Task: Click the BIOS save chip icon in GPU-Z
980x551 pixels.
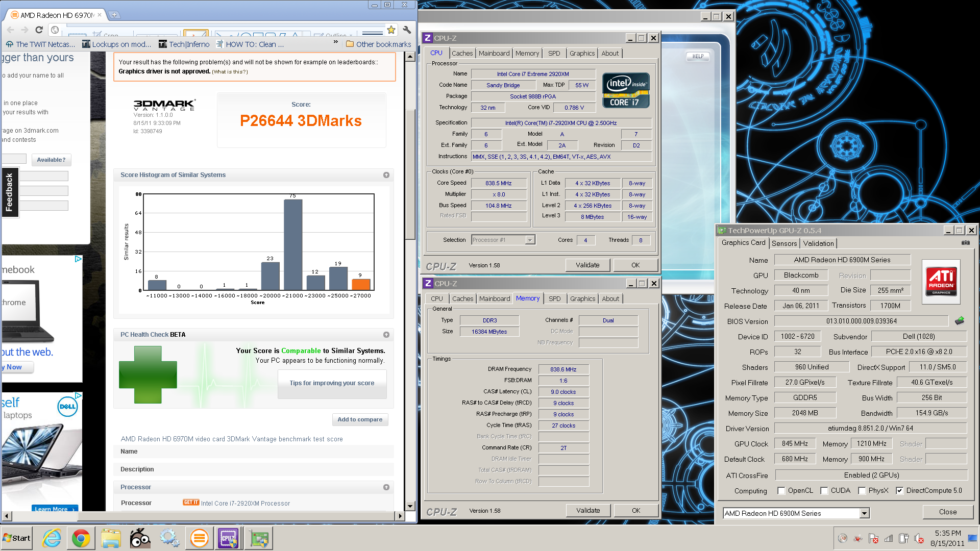Action: [960, 320]
